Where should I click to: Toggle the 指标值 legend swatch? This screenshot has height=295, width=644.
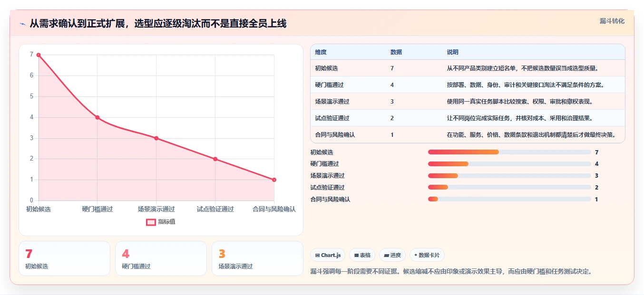coord(151,222)
